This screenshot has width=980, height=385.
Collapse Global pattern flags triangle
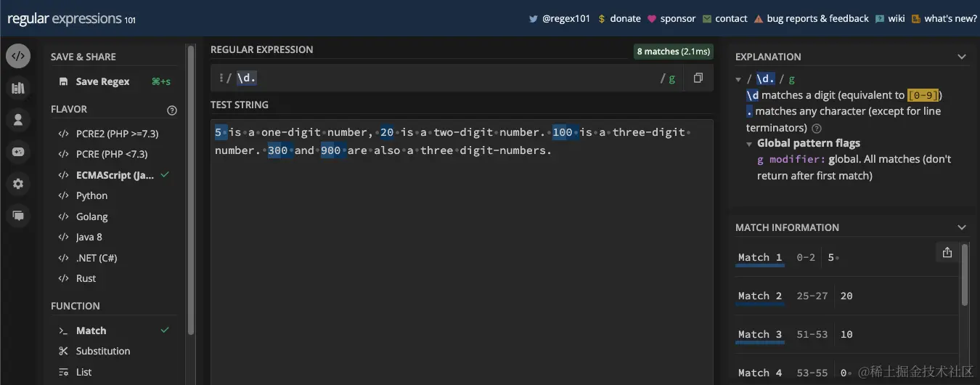(750, 144)
